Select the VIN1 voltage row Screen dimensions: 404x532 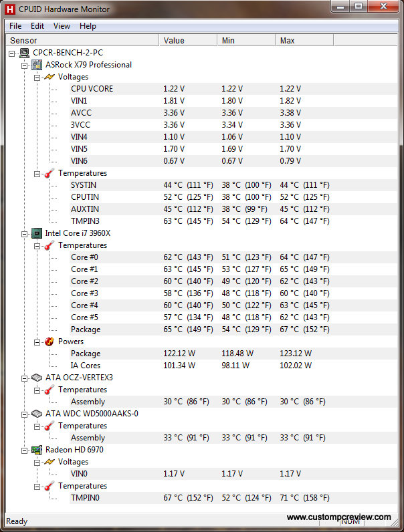[233, 101]
